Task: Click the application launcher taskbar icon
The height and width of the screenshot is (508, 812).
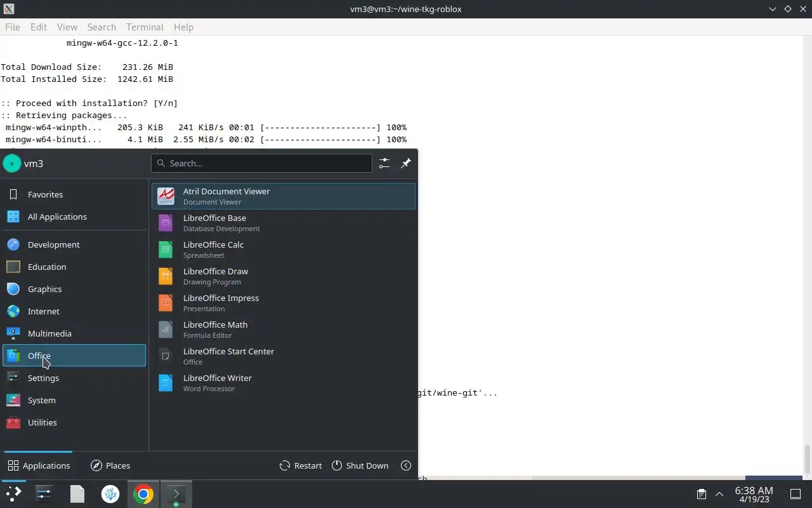Action: (x=13, y=494)
